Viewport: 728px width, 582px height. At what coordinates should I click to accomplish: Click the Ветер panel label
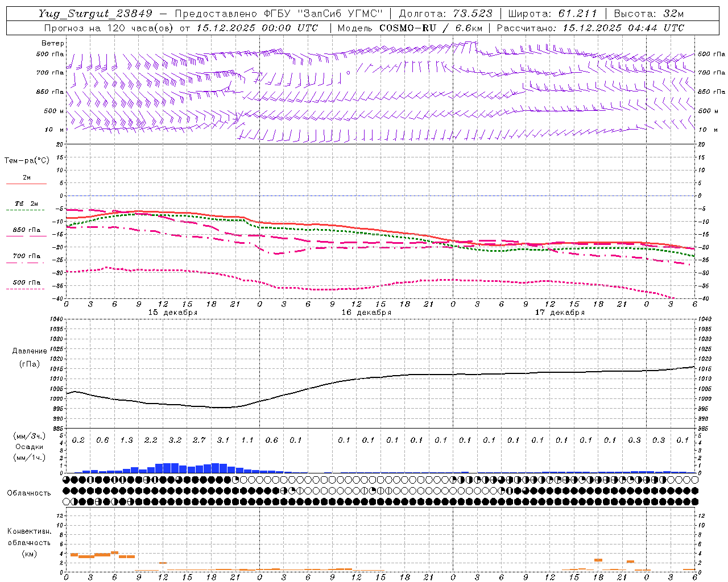tap(53, 43)
